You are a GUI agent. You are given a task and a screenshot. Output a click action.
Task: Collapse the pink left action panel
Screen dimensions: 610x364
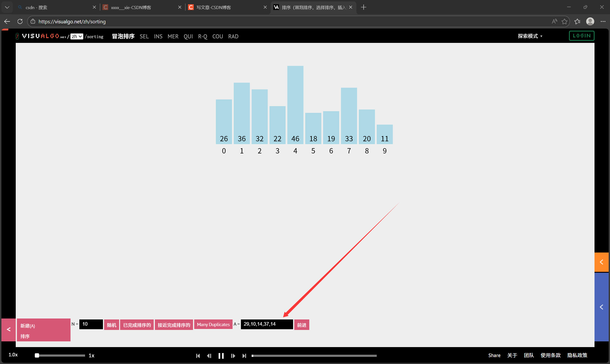click(x=9, y=329)
